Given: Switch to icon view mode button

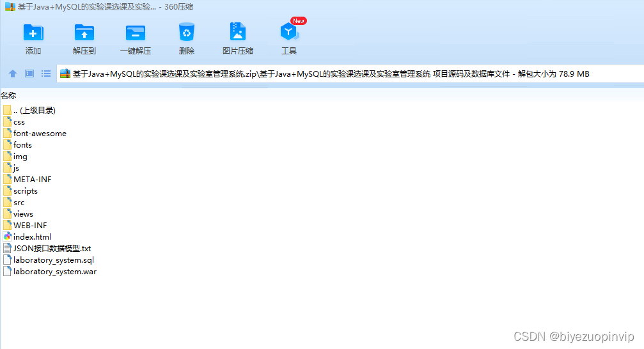Looking at the screenshot, I should coord(29,74).
